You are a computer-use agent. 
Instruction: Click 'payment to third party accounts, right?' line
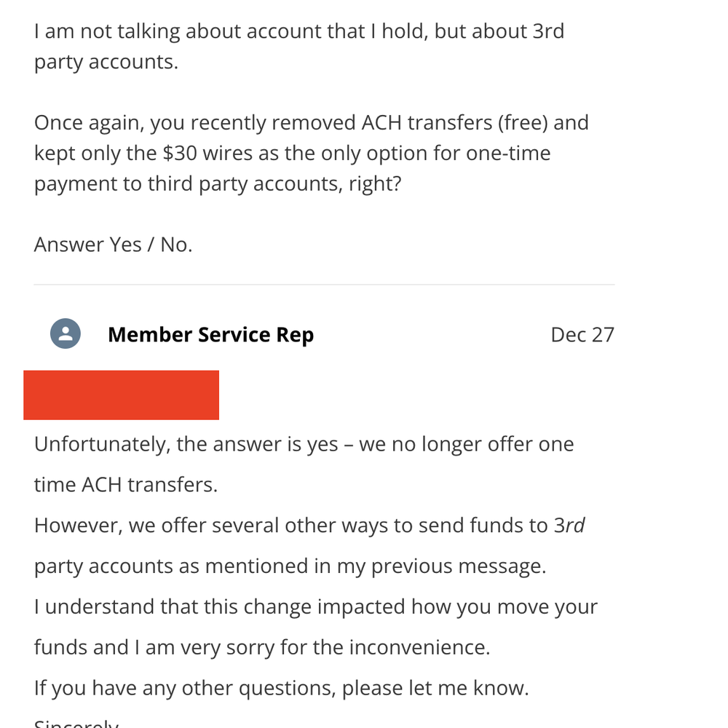point(218,184)
